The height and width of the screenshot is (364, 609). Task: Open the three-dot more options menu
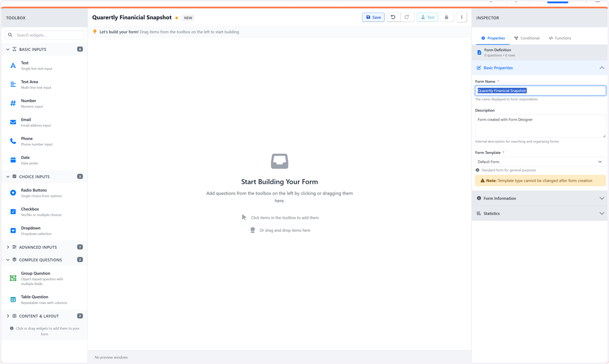coord(462,17)
